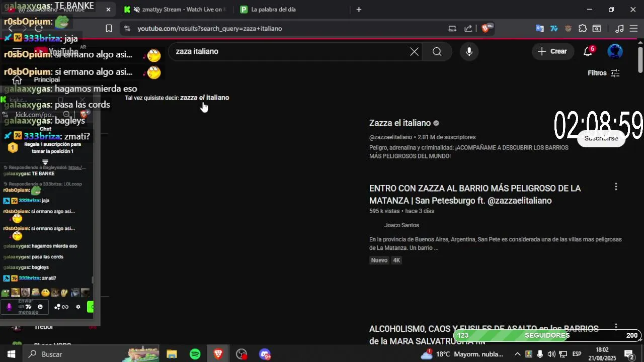Screen dimensions: 644x362
Task: Click the network icon in system tray
Action: [x=563, y=354]
